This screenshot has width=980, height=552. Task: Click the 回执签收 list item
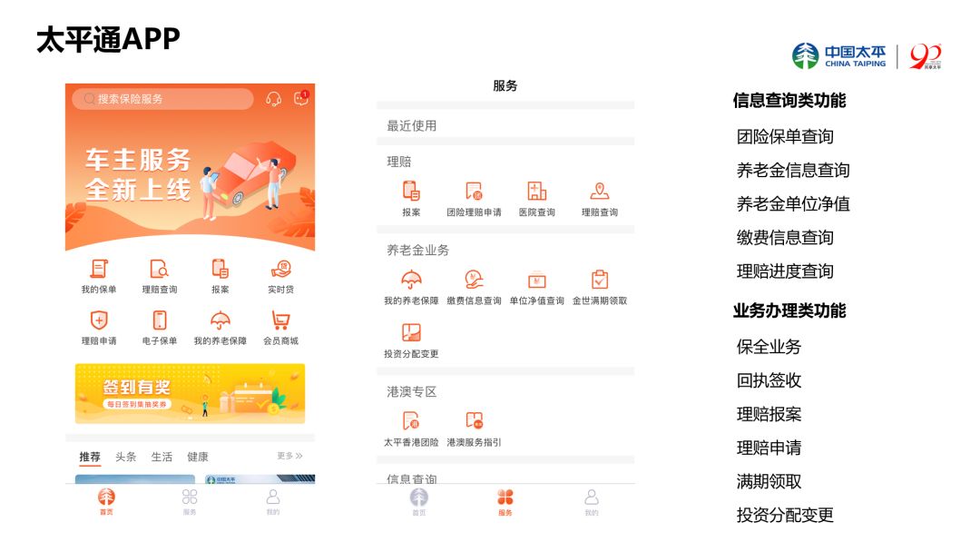(769, 380)
